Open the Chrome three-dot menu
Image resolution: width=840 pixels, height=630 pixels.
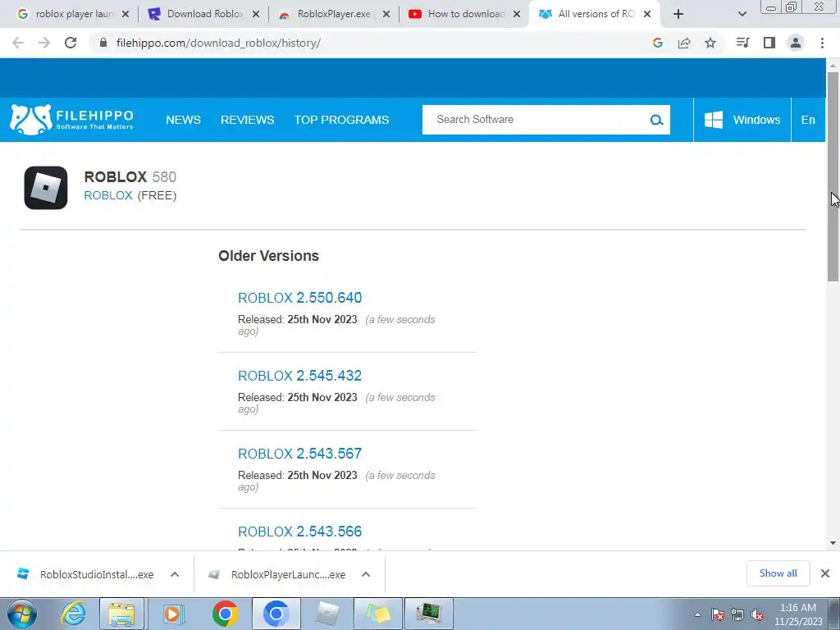(x=822, y=43)
